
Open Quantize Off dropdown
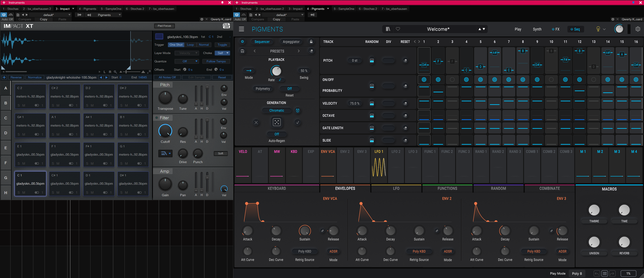coord(187,61)
